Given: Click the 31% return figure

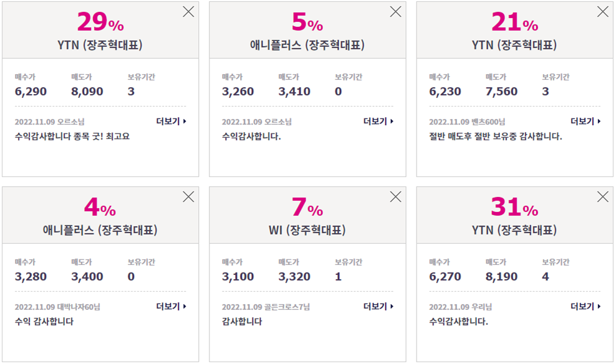Looking at the screenshot, I should (514, 207).
